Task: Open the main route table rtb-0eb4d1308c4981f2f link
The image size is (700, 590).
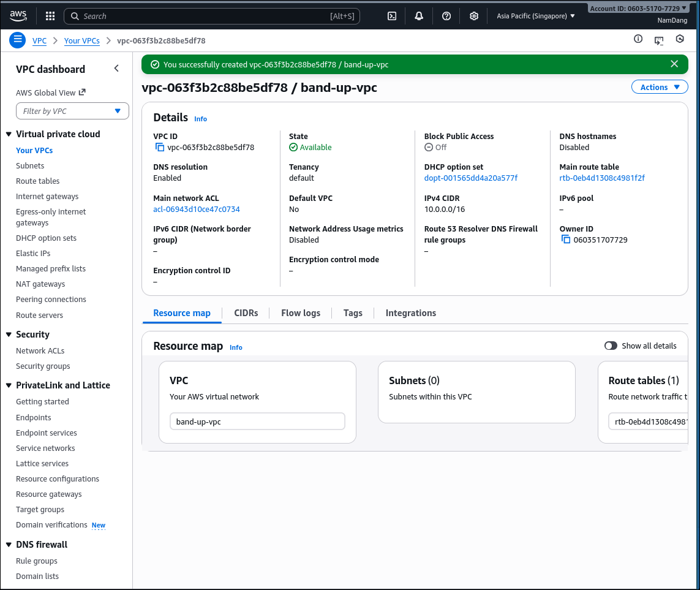Action: 602,178
